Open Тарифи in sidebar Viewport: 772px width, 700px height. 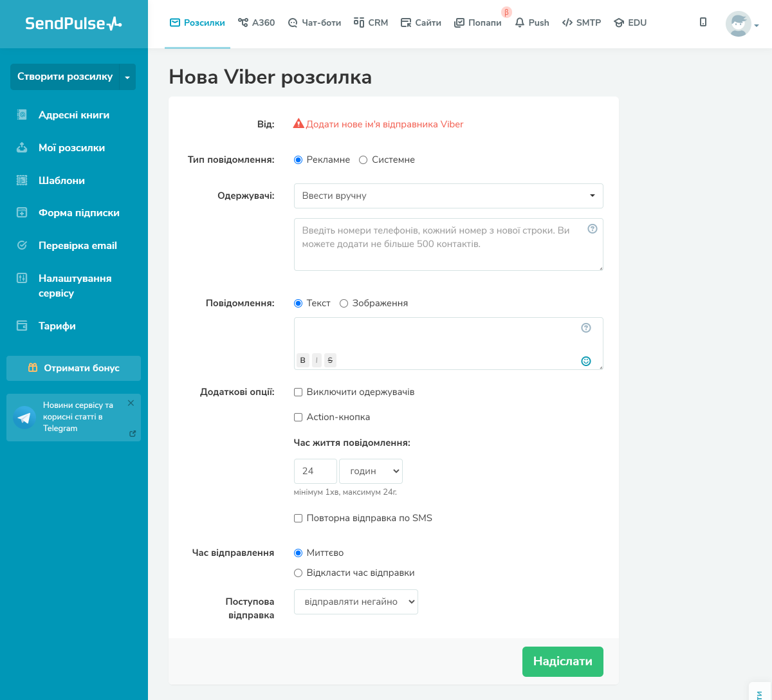pos(57,326)
